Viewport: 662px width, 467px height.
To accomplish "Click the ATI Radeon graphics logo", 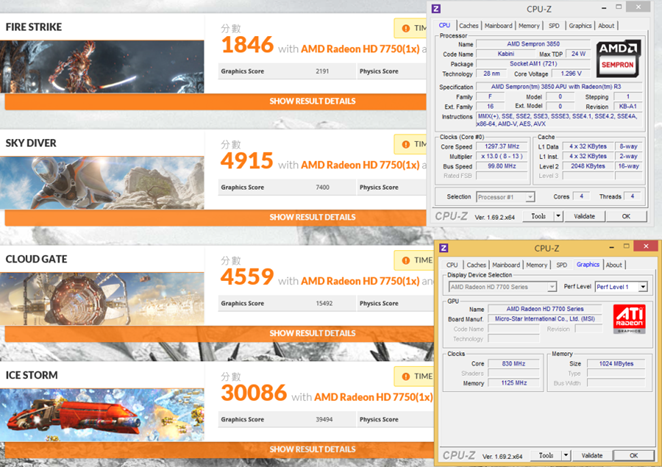I will 629,319.
